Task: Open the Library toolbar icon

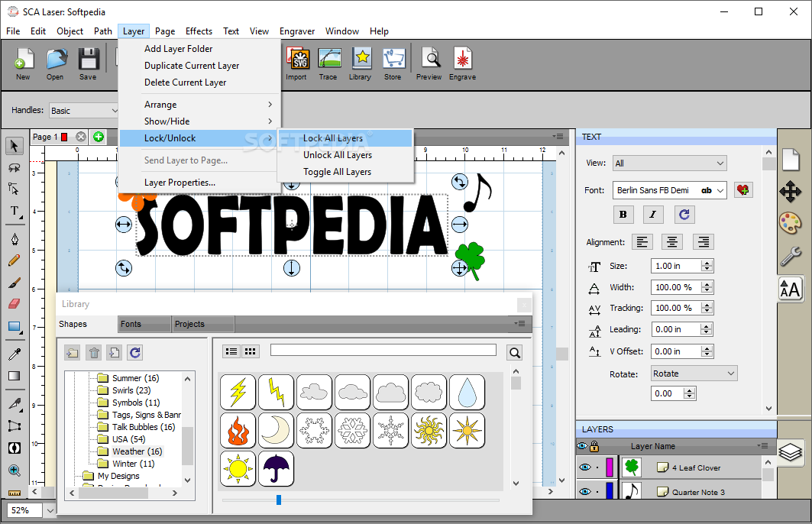Action: pos(361,63)
